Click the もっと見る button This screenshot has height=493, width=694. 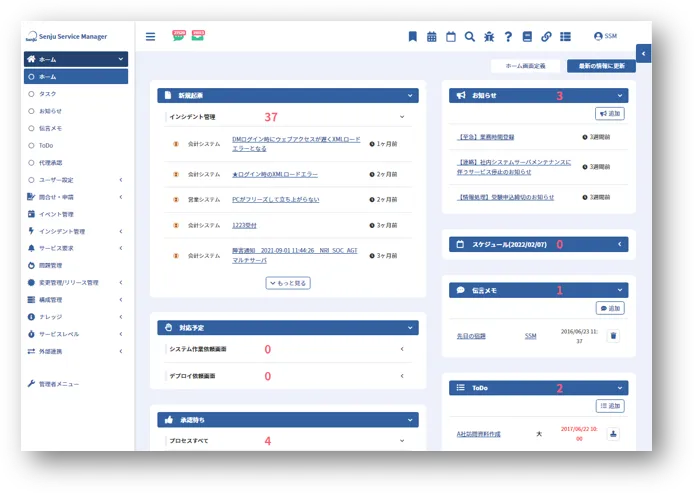287,283
